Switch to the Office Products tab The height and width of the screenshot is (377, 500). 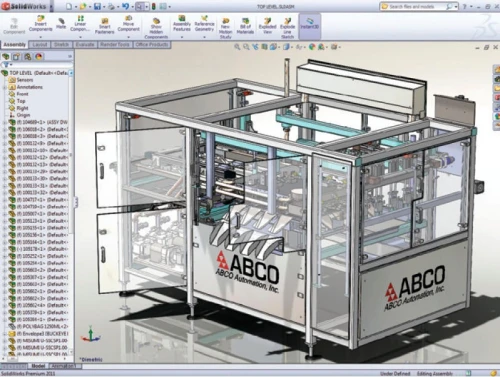pyautogui.click(x=152, y=44)
